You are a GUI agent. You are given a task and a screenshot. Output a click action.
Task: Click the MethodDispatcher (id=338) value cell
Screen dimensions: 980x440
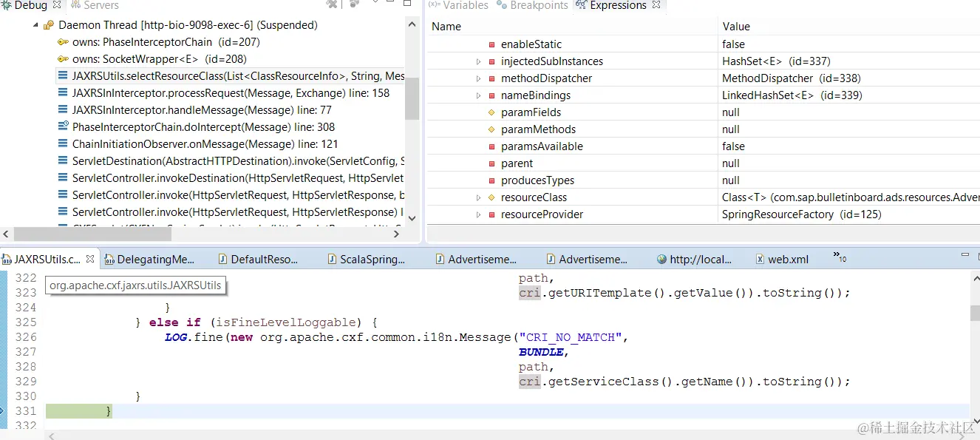click(791, 78)
